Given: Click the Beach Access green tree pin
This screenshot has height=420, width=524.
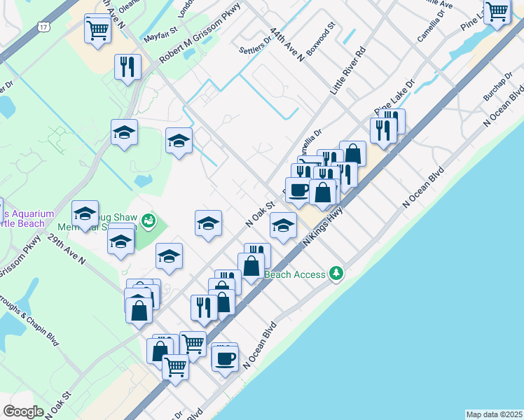Looking at the screenshot, I should click(x=336, y=274).
